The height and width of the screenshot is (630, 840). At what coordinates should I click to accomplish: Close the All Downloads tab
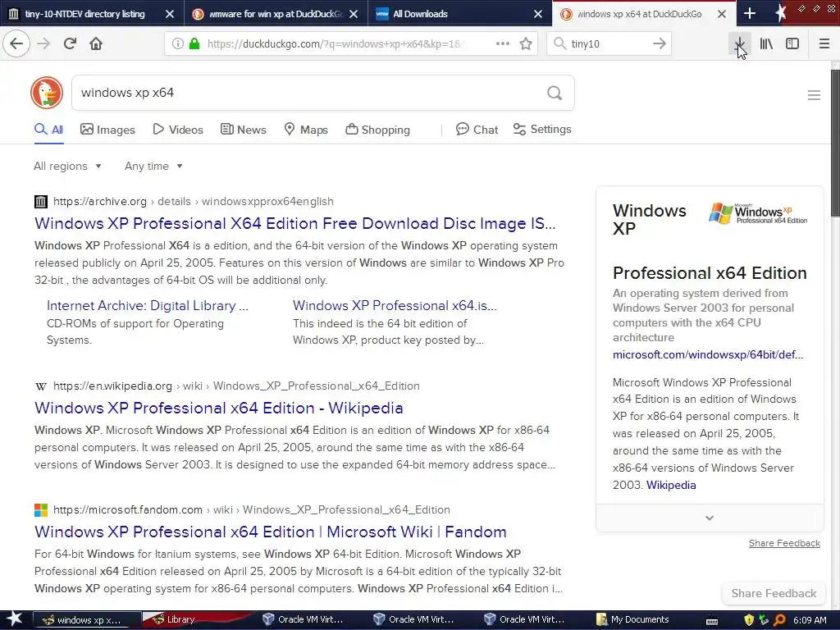coord(538,14)
